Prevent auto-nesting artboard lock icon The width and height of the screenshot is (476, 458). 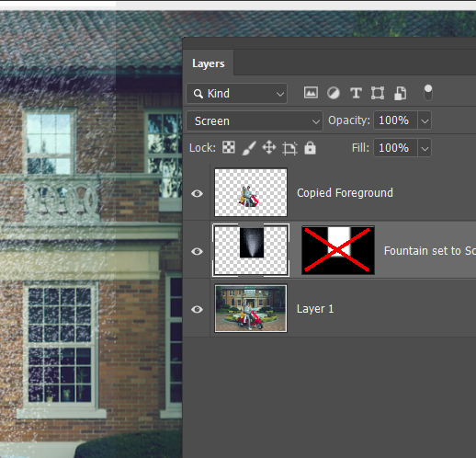click(289, 148)
